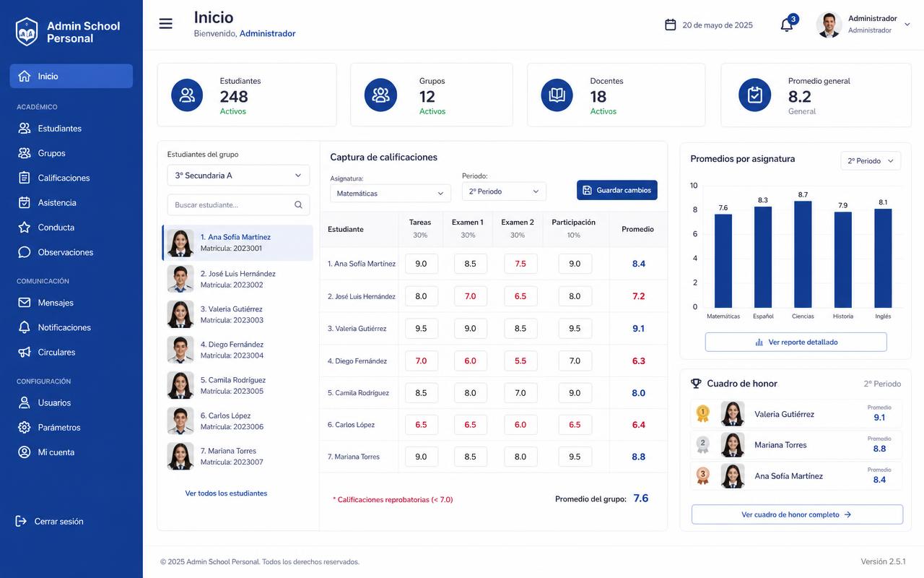
Task: Click Ver cuadro de honor completo
Action: pos(797,514)
